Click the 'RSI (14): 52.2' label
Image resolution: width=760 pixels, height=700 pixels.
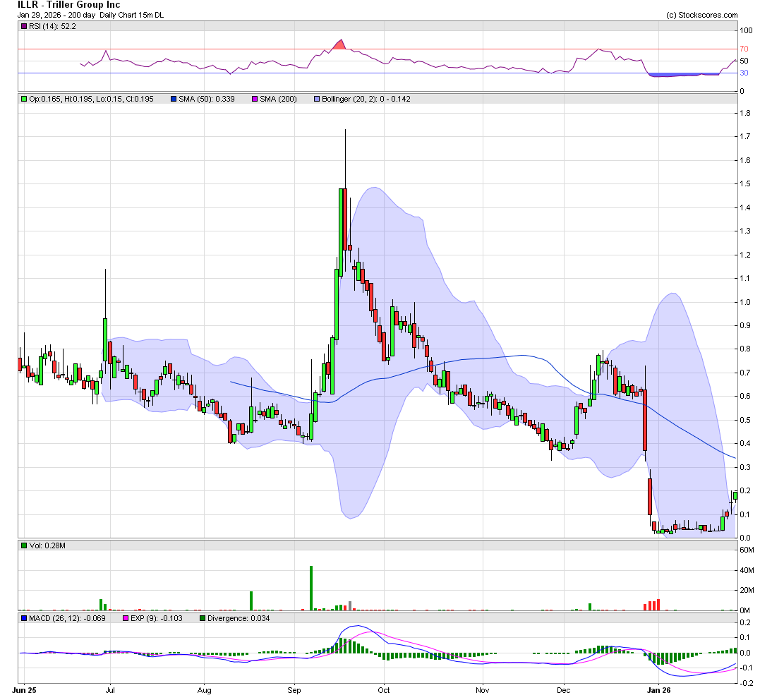pos(52,27)
